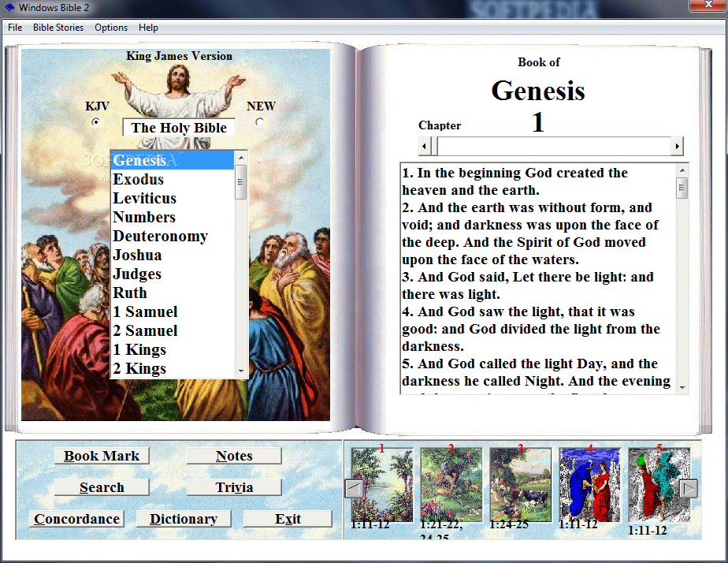This screenshot has height=563, width=728.
Task: Click the Windows Bible 2 title icon
Action: (9, 7)
